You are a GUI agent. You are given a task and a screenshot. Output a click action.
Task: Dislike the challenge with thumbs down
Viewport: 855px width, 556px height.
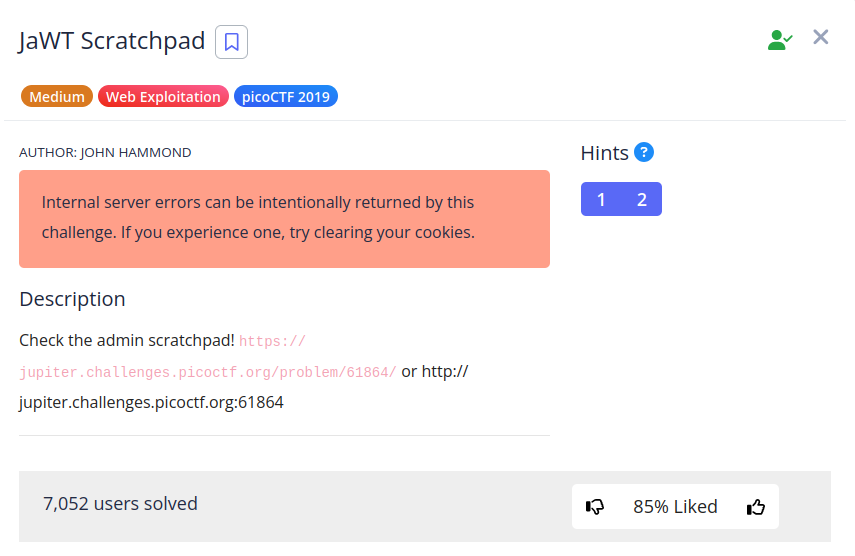pos(595,507)
